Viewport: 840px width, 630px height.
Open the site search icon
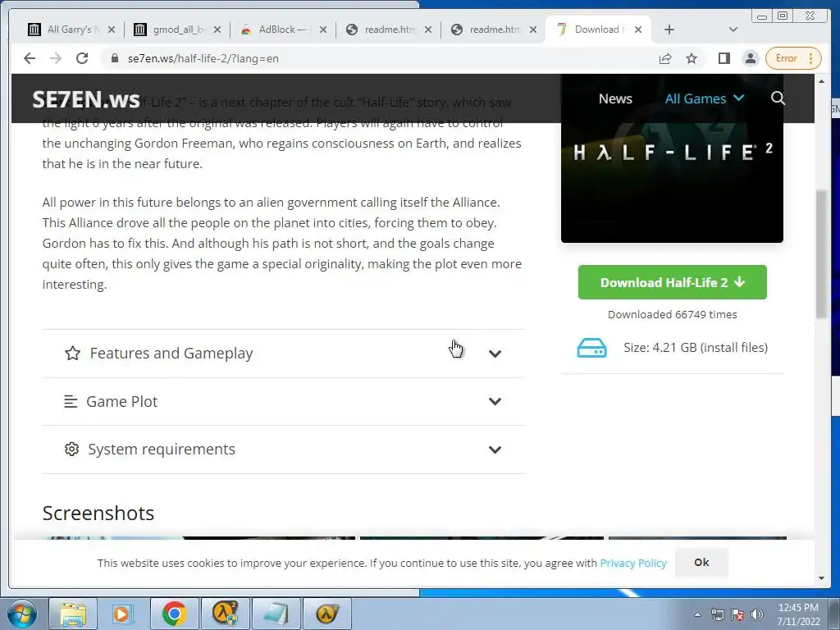pos(778,98)
